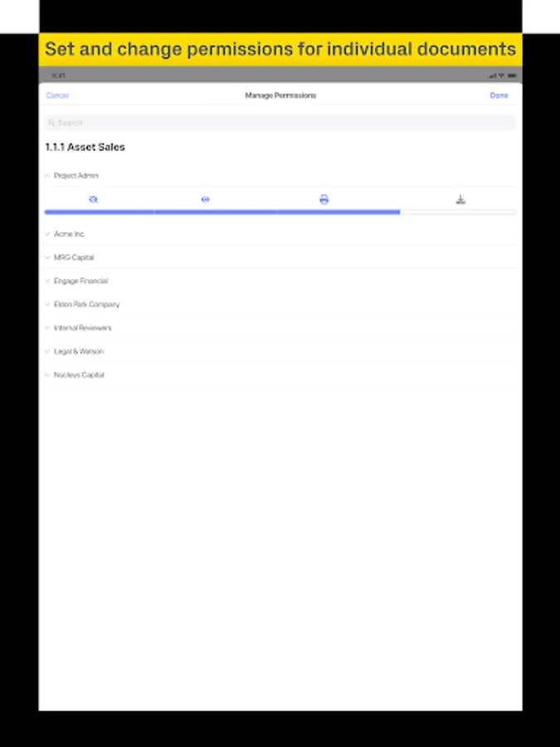Select the download permission icon

coord(460,199)
